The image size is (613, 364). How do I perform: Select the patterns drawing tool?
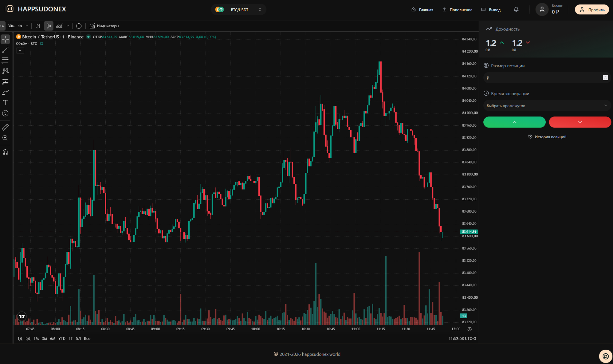point(5,71)
